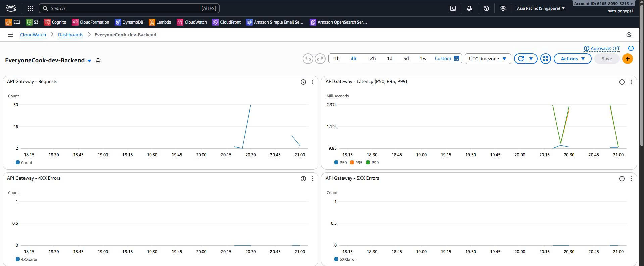
Task: Open Cognito shortcut in favorites bar
Action: [x=55, y=22]
